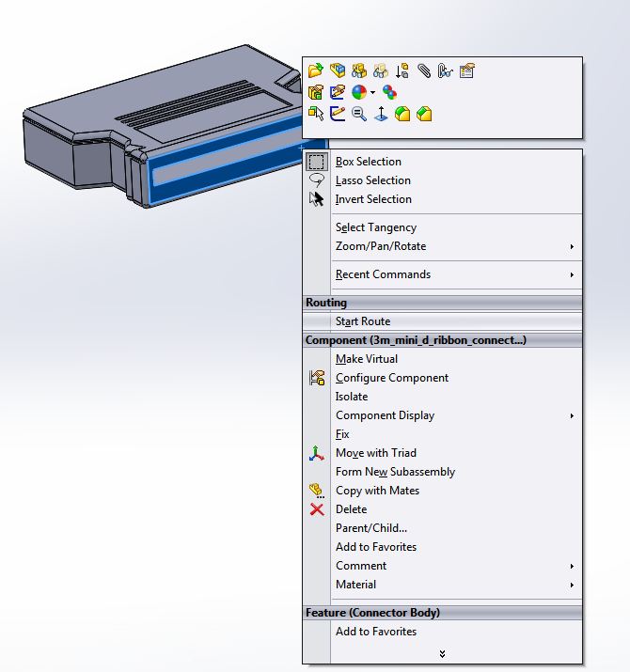The image size is (630, 672).
Task: Click the paperclip with glasses icon
Action: [445, 70]
